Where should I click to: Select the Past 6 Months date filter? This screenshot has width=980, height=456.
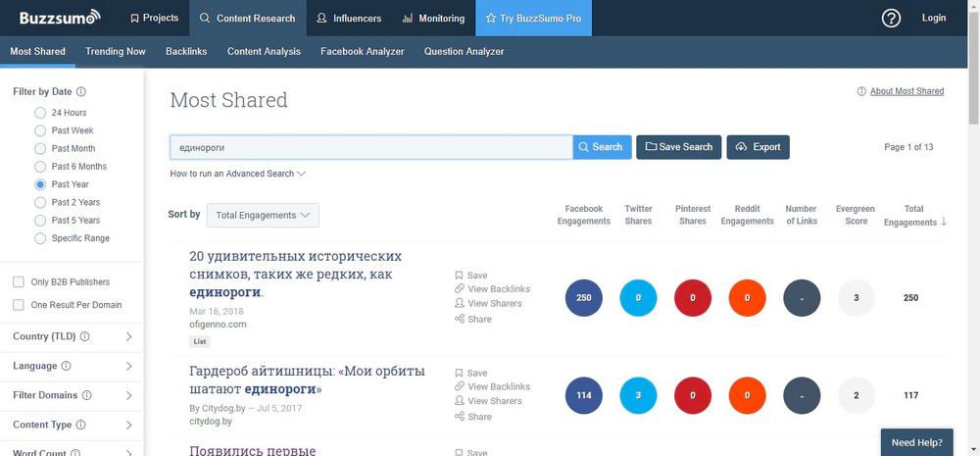(40, 167)
